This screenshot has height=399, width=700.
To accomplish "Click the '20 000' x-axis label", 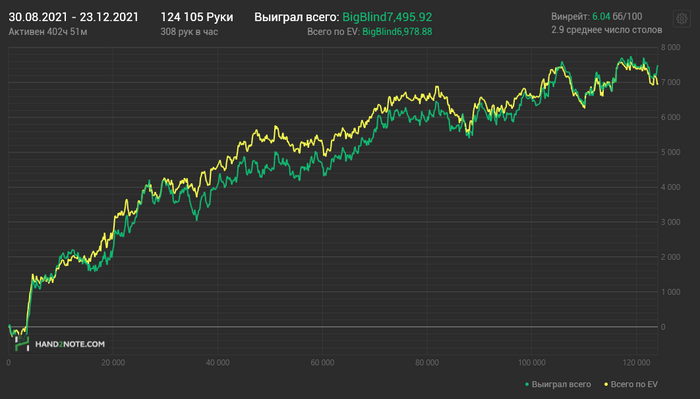I will tap(113, 362).
